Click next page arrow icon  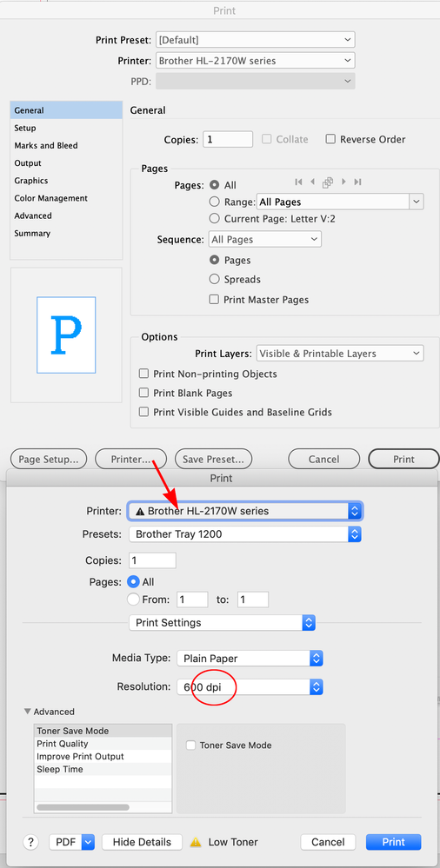(x=343, y=182)
